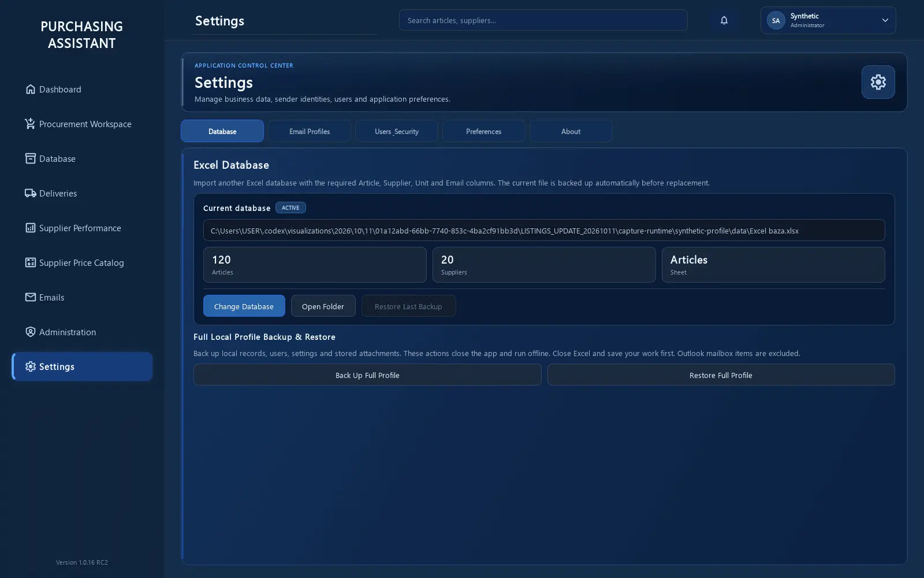This screenshot has height=578, width=924.
Task: Click the Version 1.0.16 RC2 label
Action: [82, 562]
